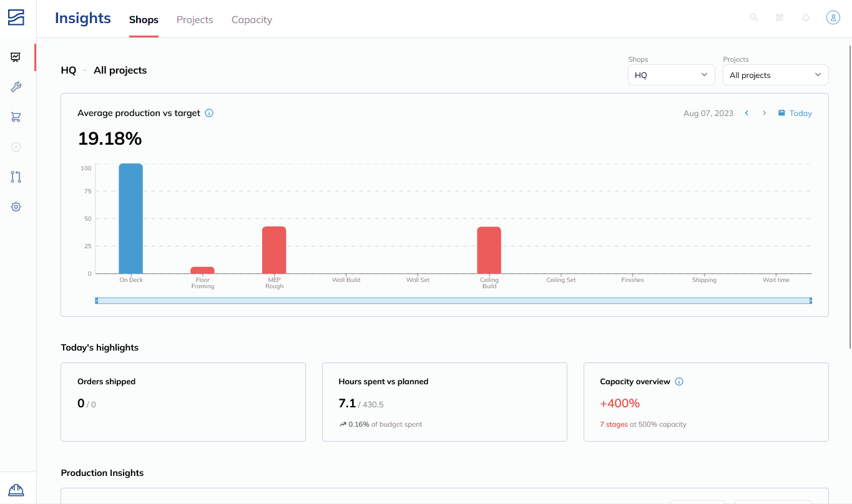Switch to the Projects tab

tap(195, 19)
